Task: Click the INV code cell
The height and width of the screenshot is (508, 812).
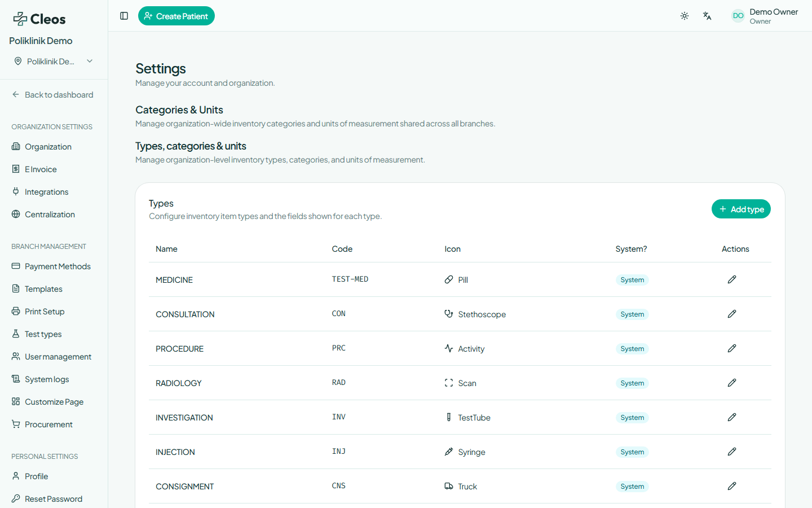Action: [x=339, y=417]
